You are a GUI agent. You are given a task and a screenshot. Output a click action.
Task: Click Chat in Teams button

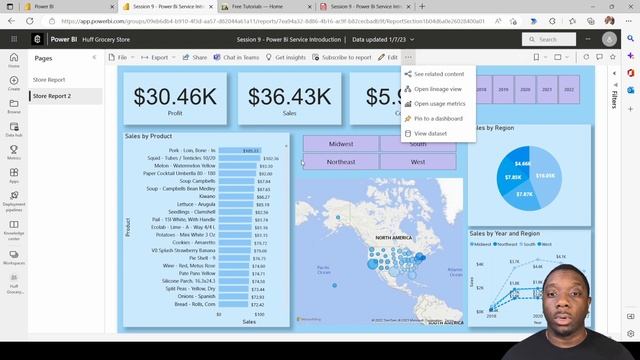click(x=236, y=58)
